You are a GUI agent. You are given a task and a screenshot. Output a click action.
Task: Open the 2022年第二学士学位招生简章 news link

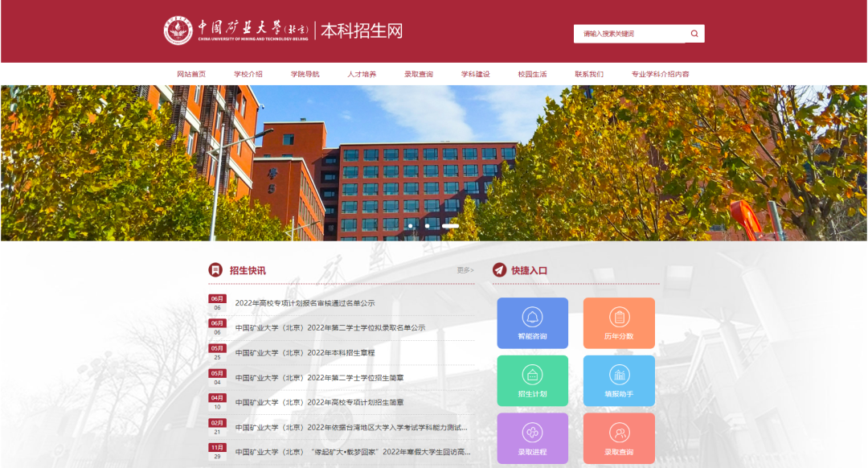[x=319, y=378]
